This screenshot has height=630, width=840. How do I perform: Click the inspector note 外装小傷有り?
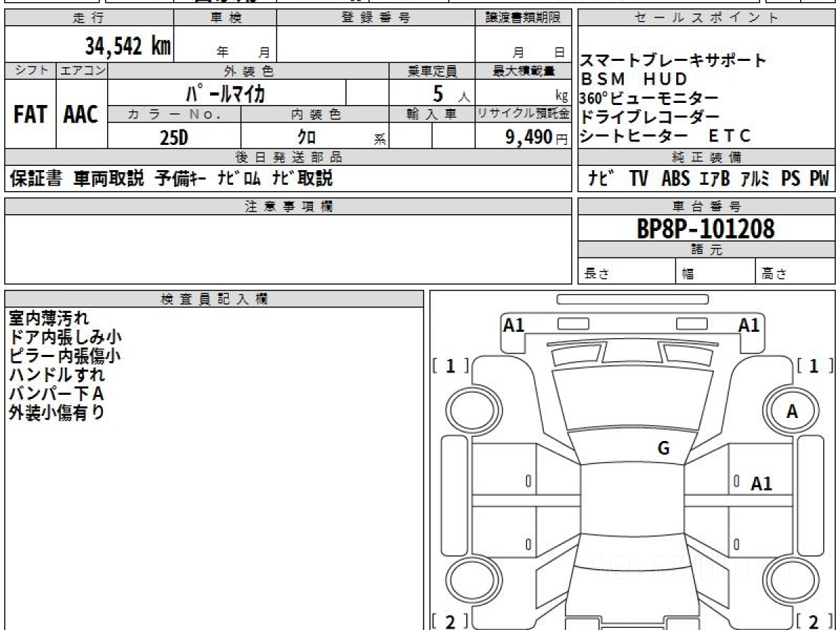(x=57, y=412)
